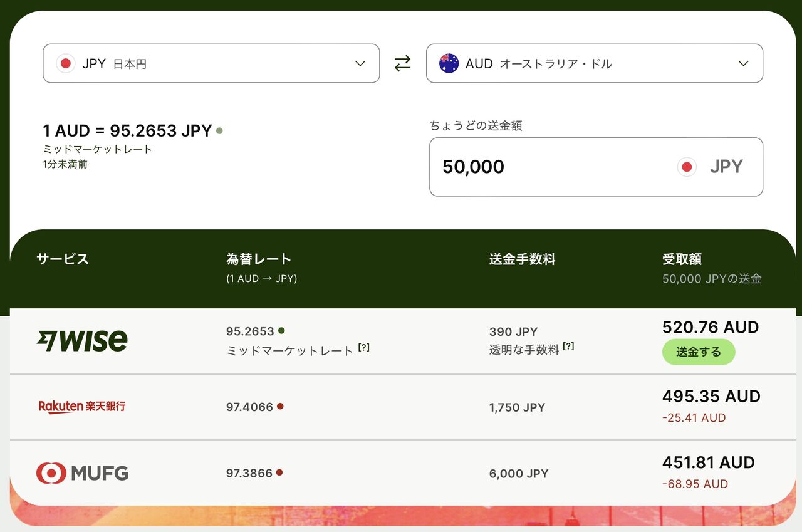Open the AUD オーストラリア・ドル currency dropdown
802x532 pixels.
[594, 63]
